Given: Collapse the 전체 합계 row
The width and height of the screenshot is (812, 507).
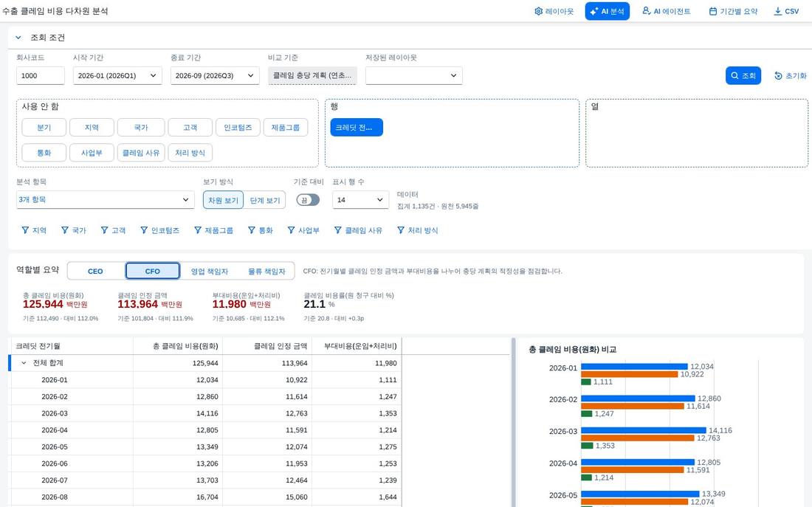Looking at the screenshot, I should (24, 363).
